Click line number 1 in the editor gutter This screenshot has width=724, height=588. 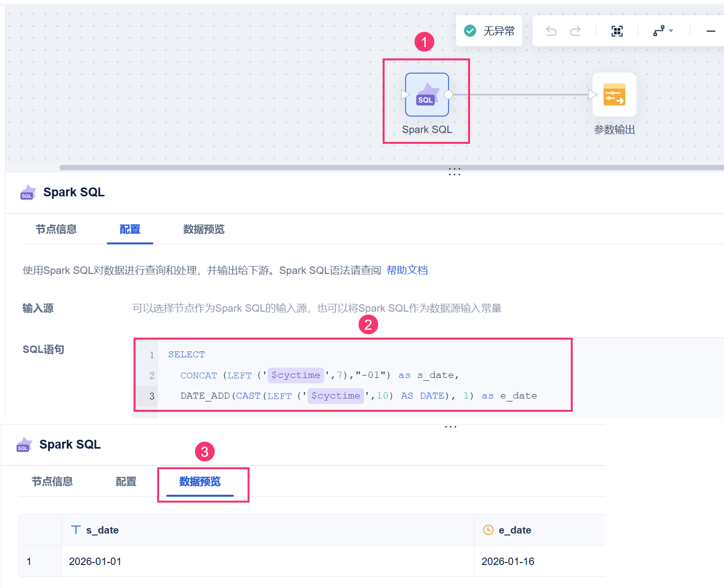click(152, 355)
